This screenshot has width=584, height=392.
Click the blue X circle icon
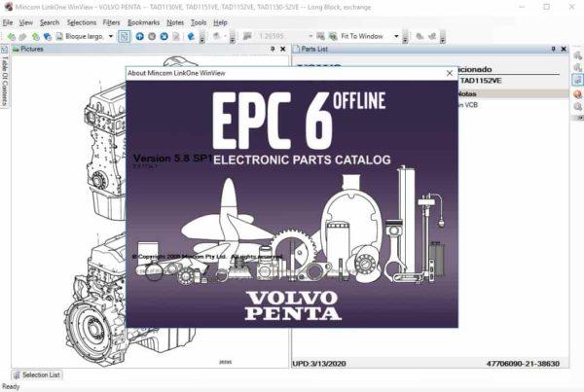point(164,36)
